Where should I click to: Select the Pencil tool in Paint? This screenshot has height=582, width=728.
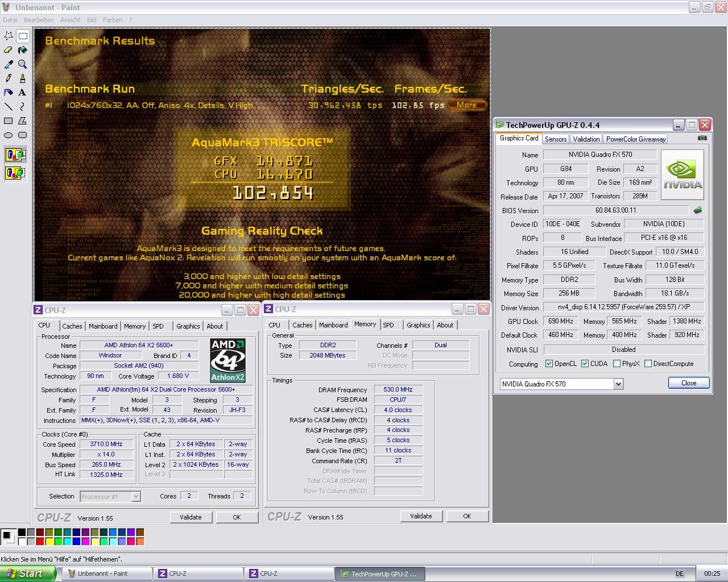9,78
